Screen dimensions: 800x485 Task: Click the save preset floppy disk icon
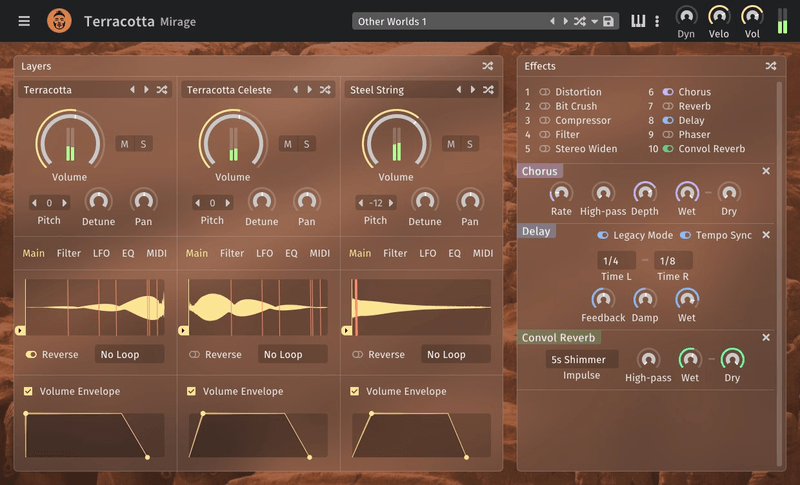[608, 21]
